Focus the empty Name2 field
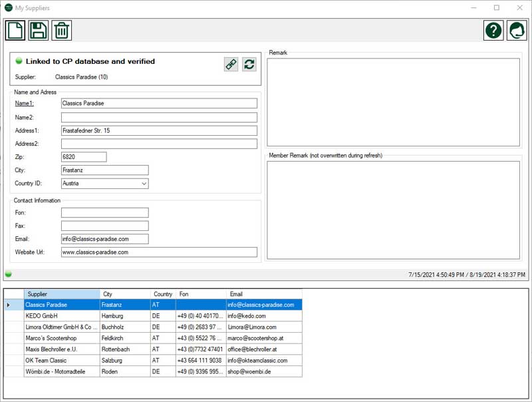The height and width of the screenshot is (402, 532). [159, 118]
